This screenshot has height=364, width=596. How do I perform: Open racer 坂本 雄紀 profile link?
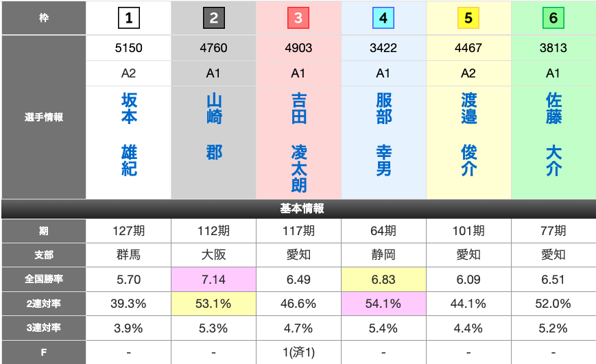point(129,134)
